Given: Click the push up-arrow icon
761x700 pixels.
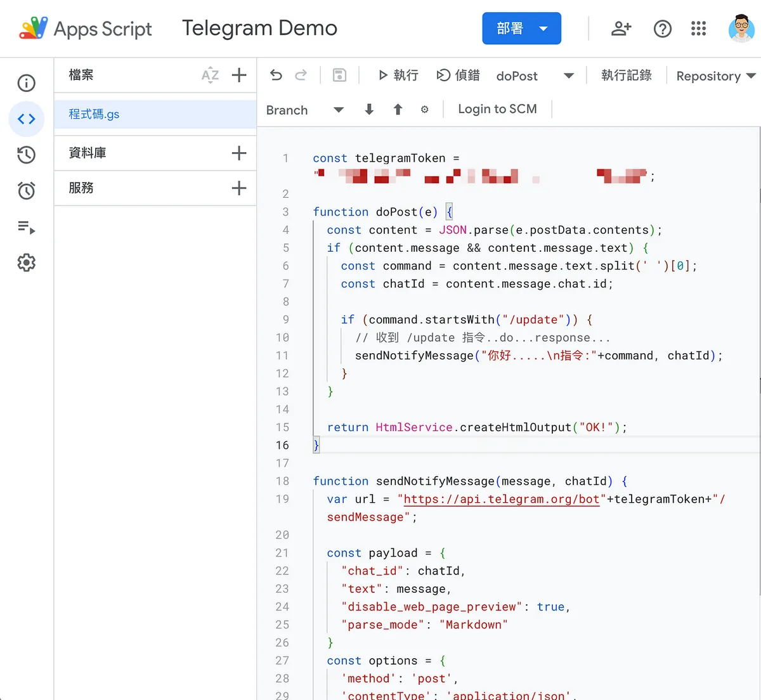Looking at the screenshot, I should [398, 110].
